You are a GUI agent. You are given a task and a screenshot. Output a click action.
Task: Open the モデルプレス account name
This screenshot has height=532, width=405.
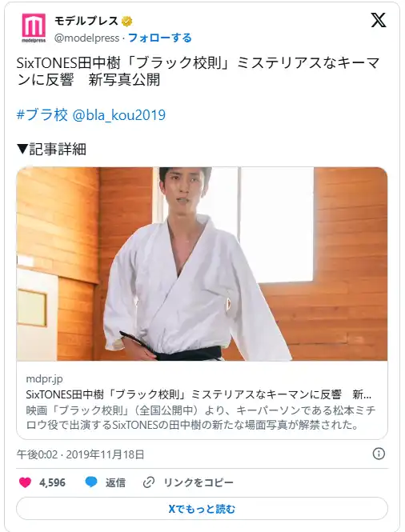point(86,21)
